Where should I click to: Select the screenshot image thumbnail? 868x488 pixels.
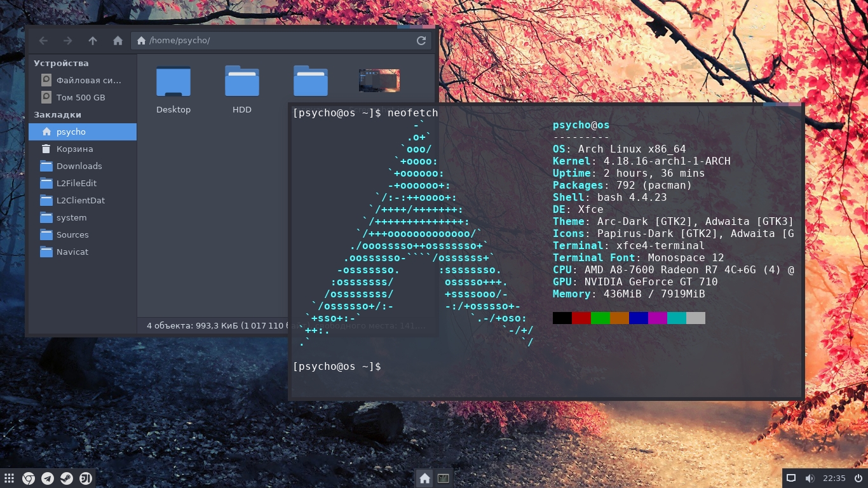click(379, 81)
